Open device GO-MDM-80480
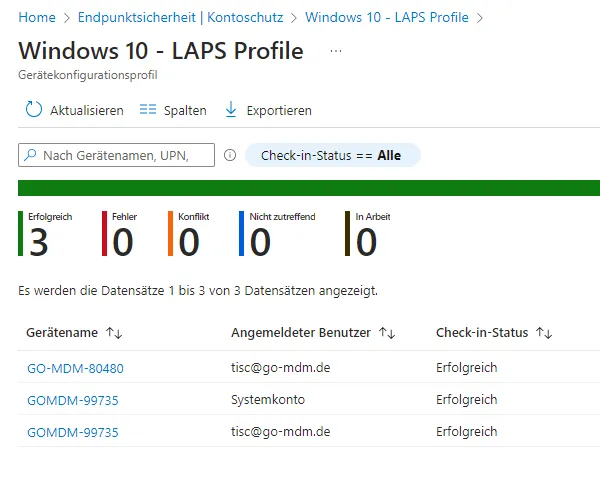 point(75,368)
